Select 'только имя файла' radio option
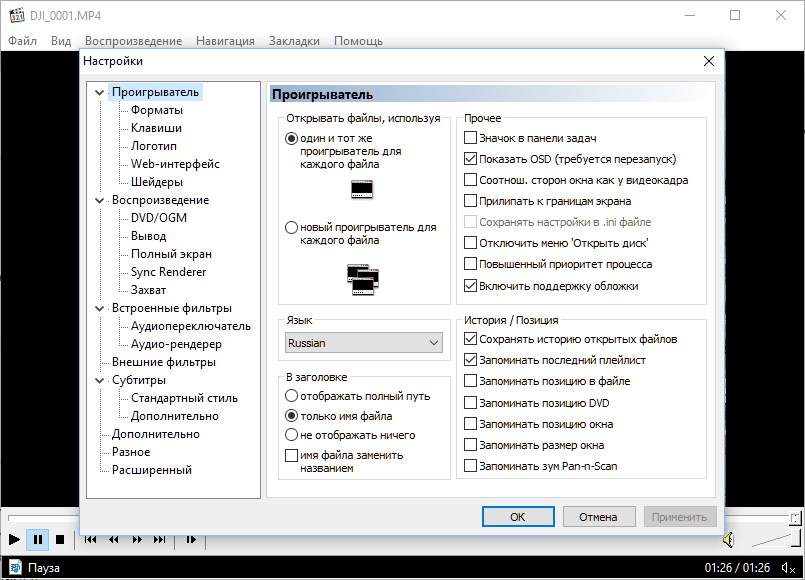805x580 pixels. (291, 416)
